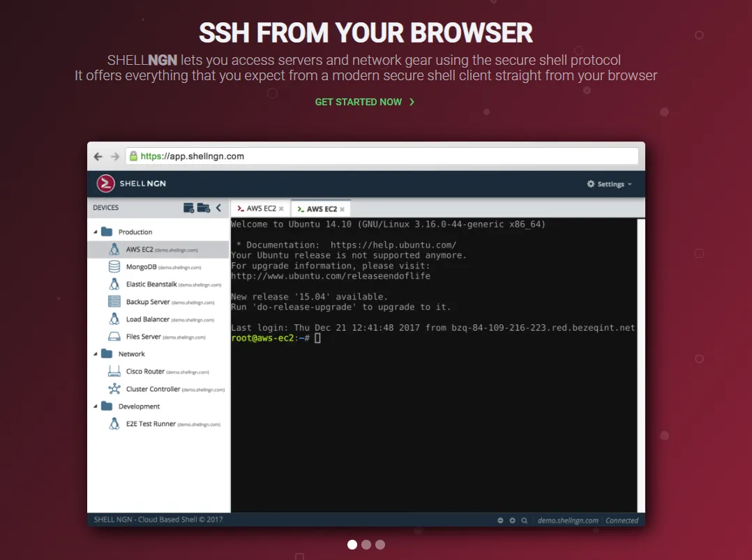The height and width of the screenshot is (560, 752).
Task: Click the Network folder label
Action: (131, 354)
